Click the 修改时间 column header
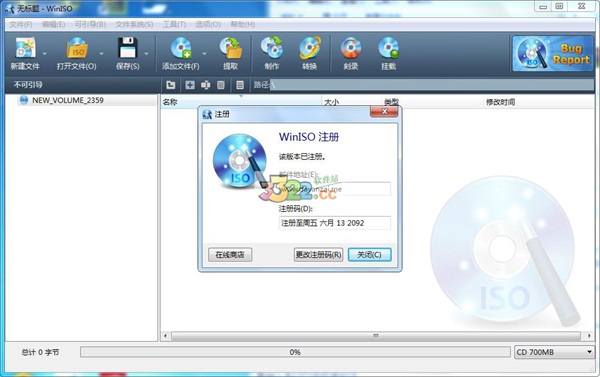The image size is (600, 377). click(539, 102)
